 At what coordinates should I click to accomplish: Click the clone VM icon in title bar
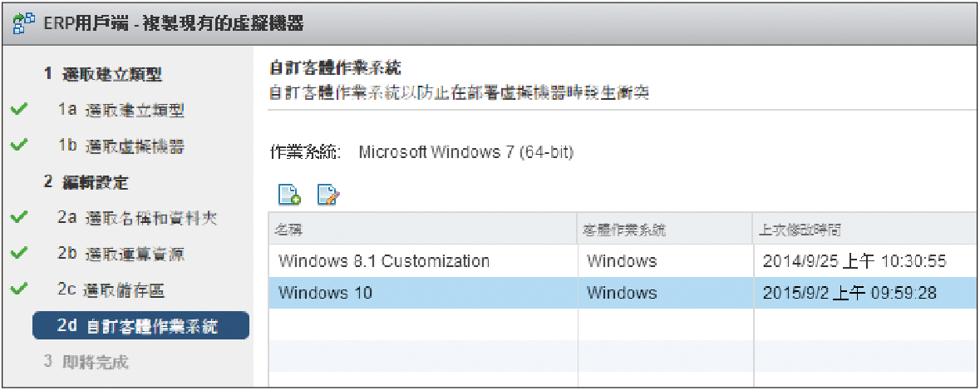click(x=23, y=24)
